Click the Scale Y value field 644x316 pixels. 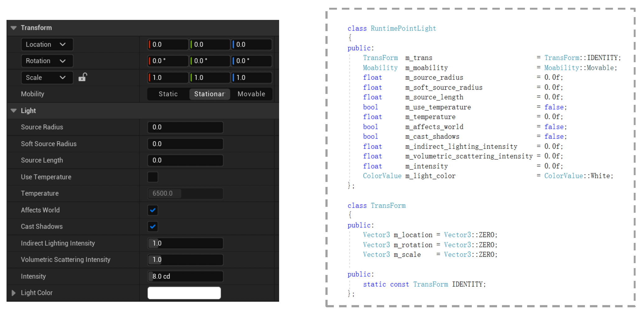[210, 77]
